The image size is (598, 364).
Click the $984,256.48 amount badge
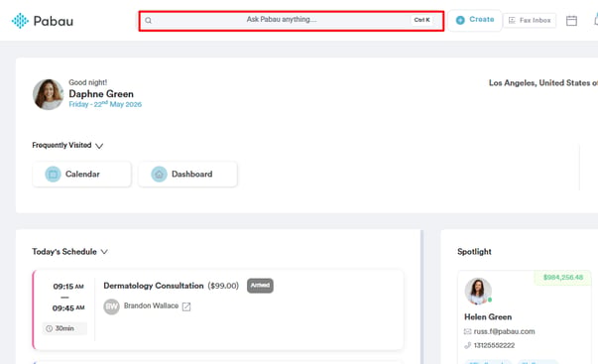[x=563, y=278]
